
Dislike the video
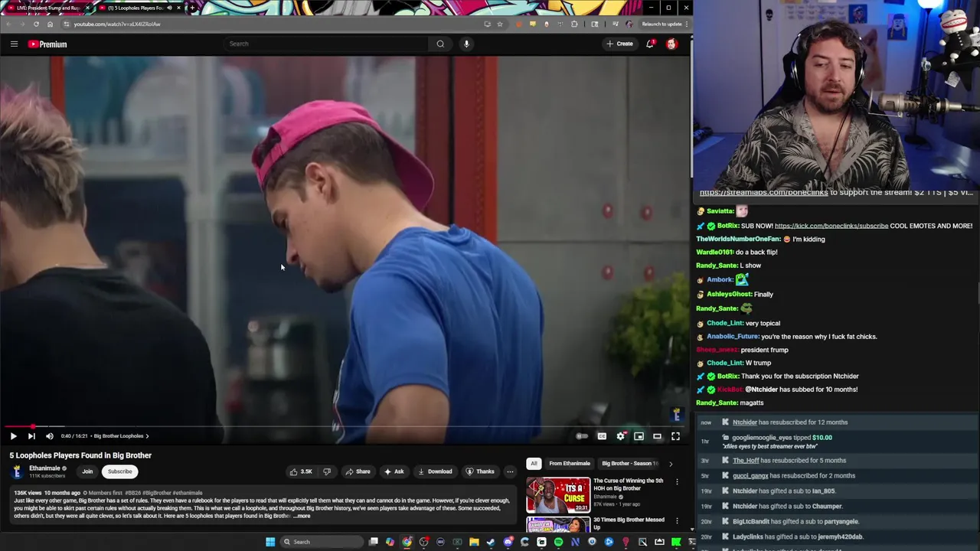tap(327, 471)
